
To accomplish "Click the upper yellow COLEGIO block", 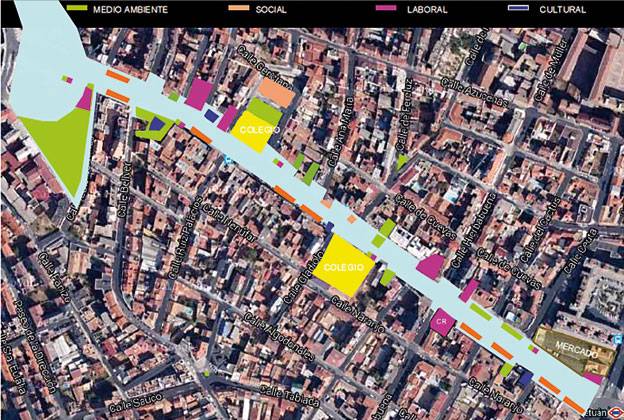I will point(253,131).
